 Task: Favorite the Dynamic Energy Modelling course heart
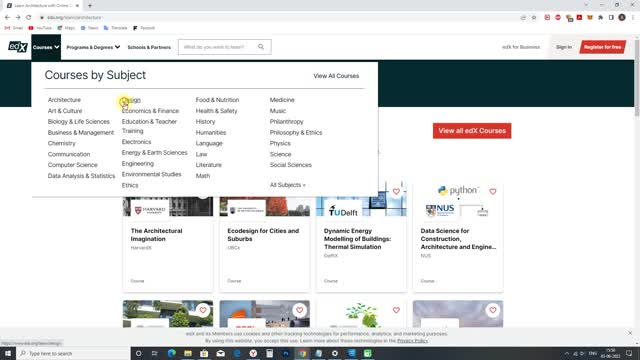tap(396, 191)
